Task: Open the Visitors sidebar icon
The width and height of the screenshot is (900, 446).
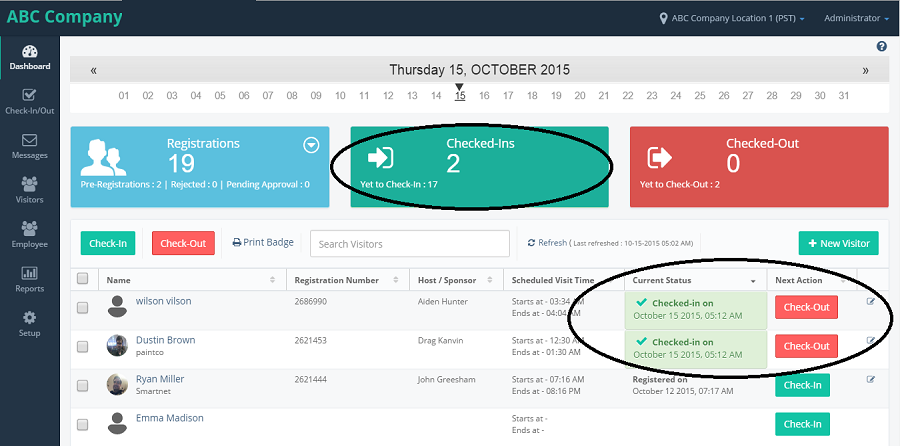Action: coord(29,184)
